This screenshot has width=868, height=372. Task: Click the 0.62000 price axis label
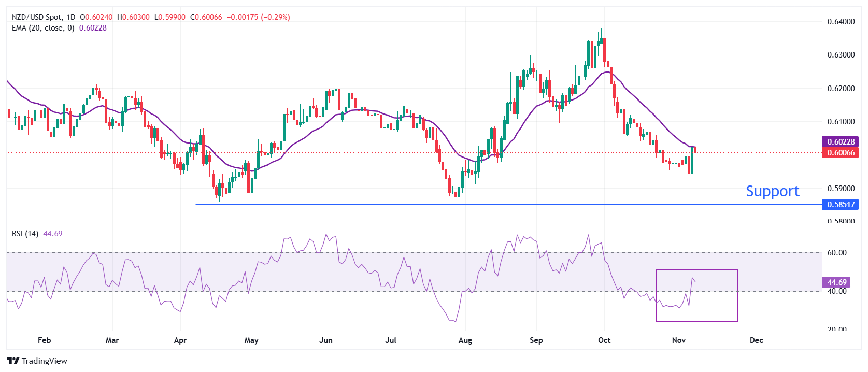coord(841,89)
